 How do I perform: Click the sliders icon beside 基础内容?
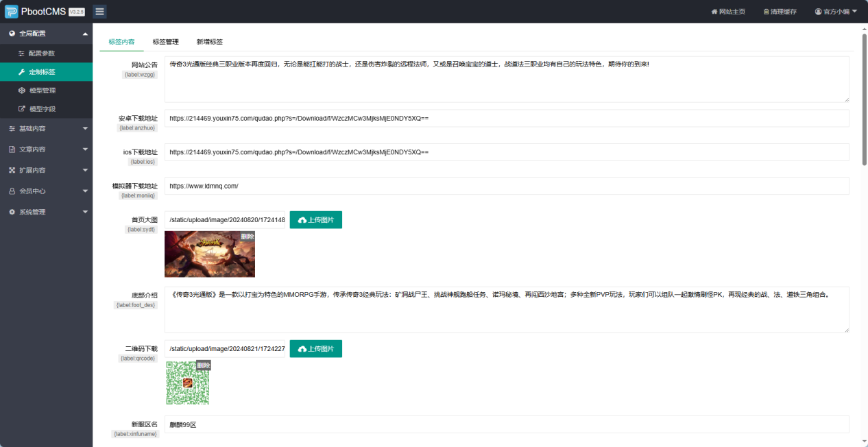(x=12, y=128)
